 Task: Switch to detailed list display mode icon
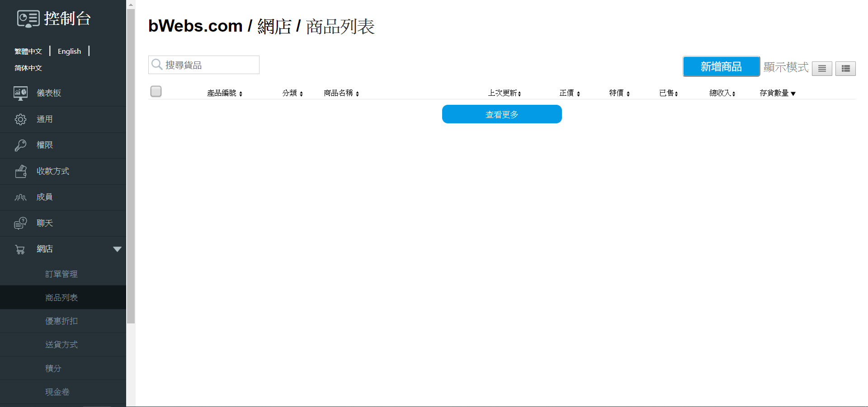click(x=845, y=69)
